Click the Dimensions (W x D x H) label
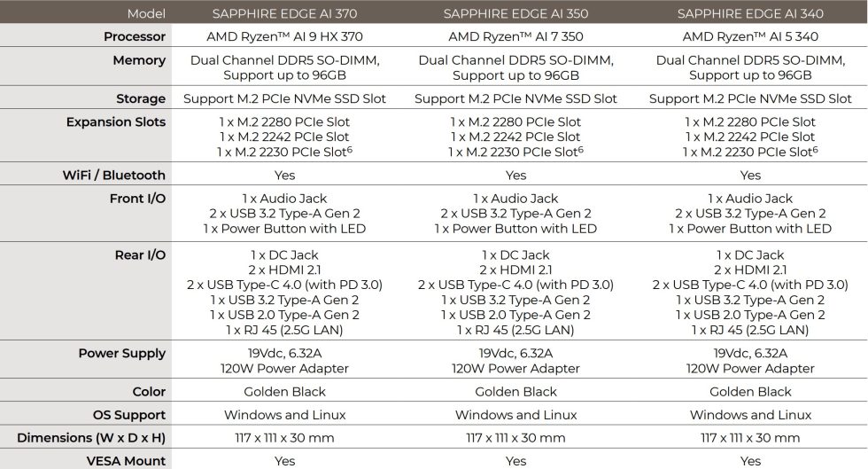Image resolution: width=868 pixels, height=469 pixels. tap(91, 437)
